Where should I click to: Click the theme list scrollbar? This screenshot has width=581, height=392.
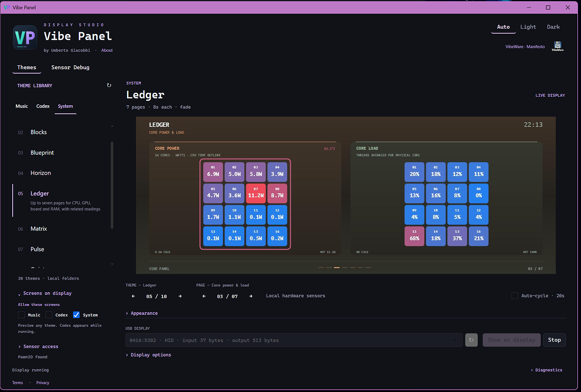click(x=112, y=185)
